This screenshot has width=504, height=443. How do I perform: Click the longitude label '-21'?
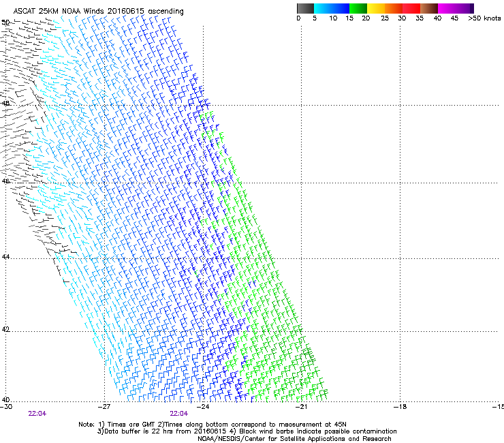pos(301,407)
